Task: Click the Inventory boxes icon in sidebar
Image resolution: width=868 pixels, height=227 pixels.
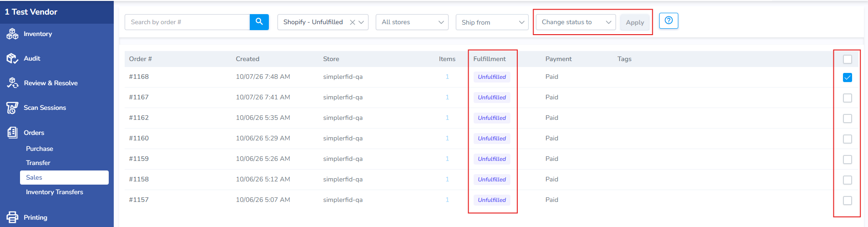Action: 12,34
